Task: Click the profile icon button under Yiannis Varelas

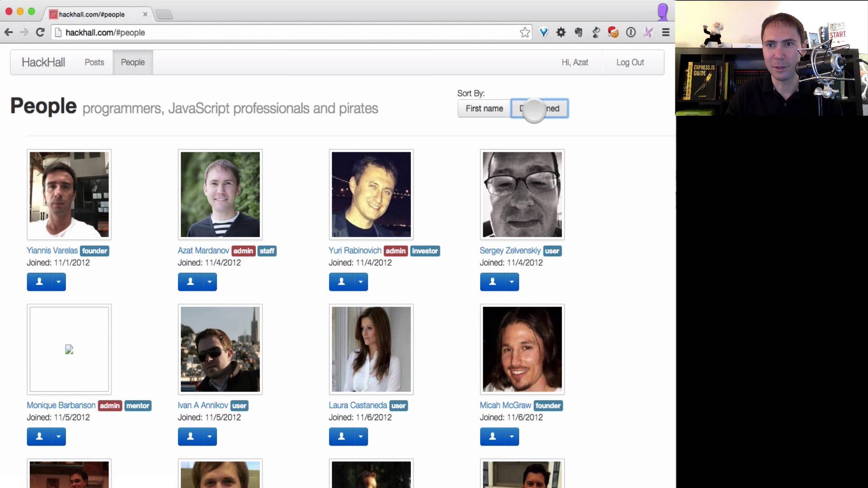Action: click(x=39, y=282)
